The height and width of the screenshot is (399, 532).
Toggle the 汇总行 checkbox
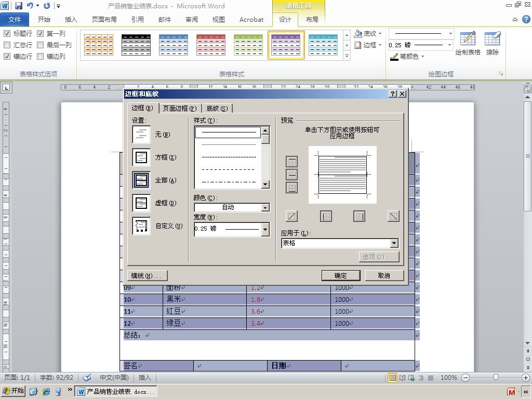(x=7, y=45)
